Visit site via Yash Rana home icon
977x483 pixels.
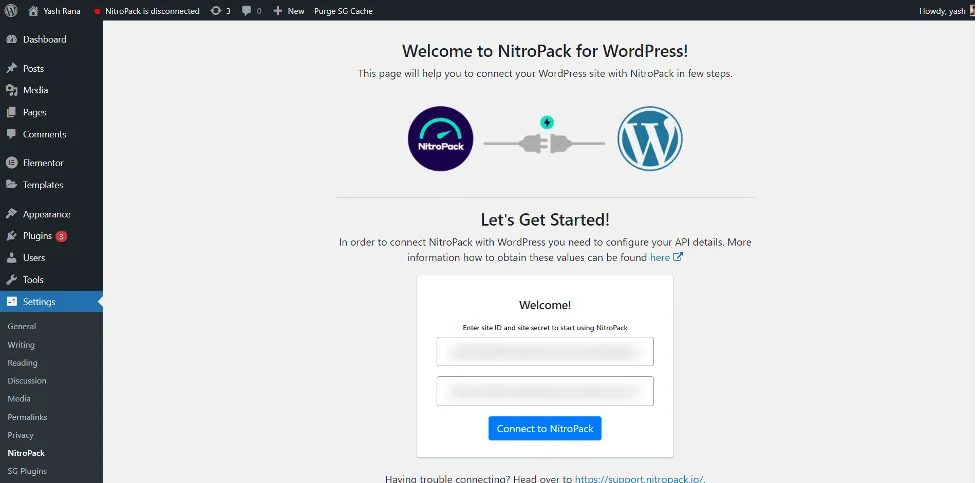(x=33, y=11)
